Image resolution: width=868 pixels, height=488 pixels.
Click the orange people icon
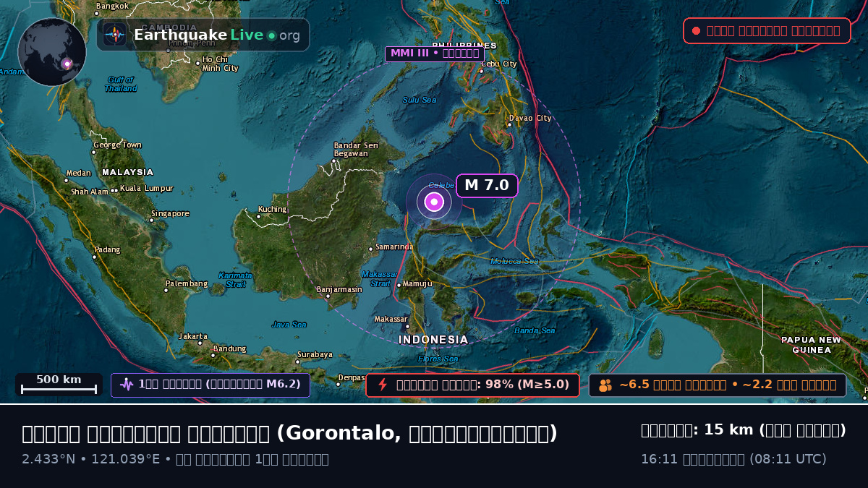[605, 385]
